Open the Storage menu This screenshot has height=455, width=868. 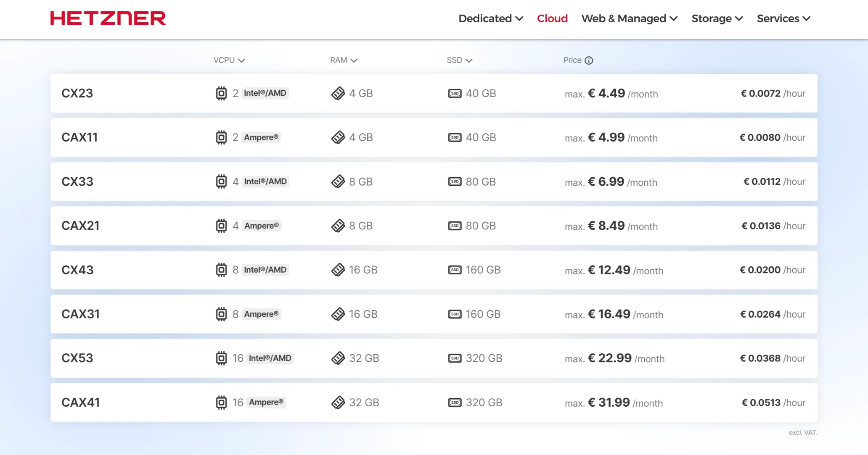(717, 18)
